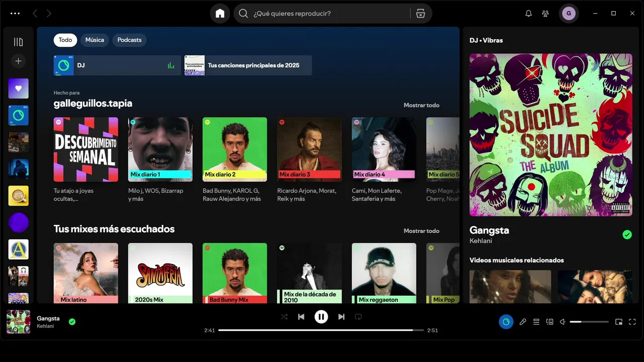The image size is (644, 362).
Task: Click the Home button
Action: coord(220,14)
